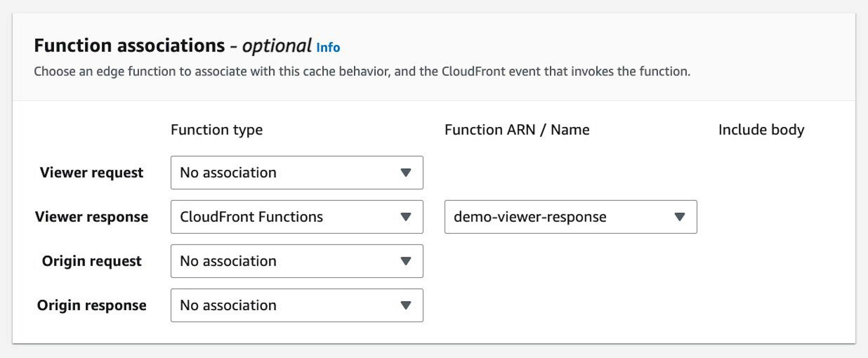Open the demo-viewer-response function name dropdown

coord(571,217)
